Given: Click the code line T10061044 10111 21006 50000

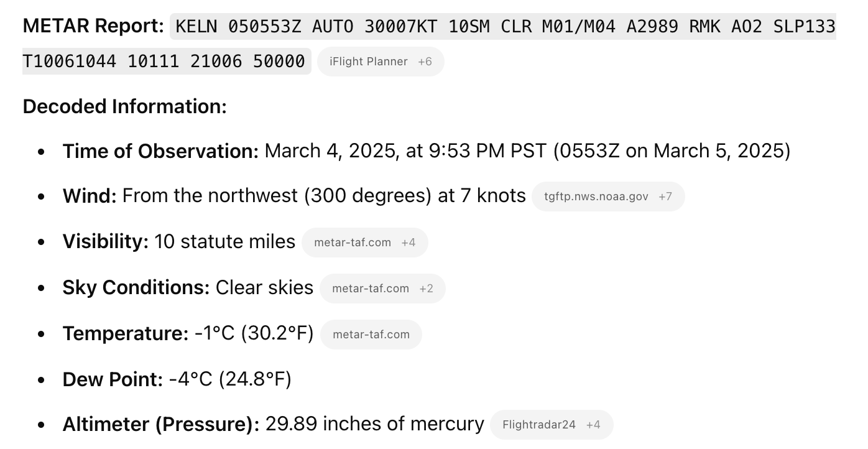Looking at the screenshot, I should click(164, 61).
